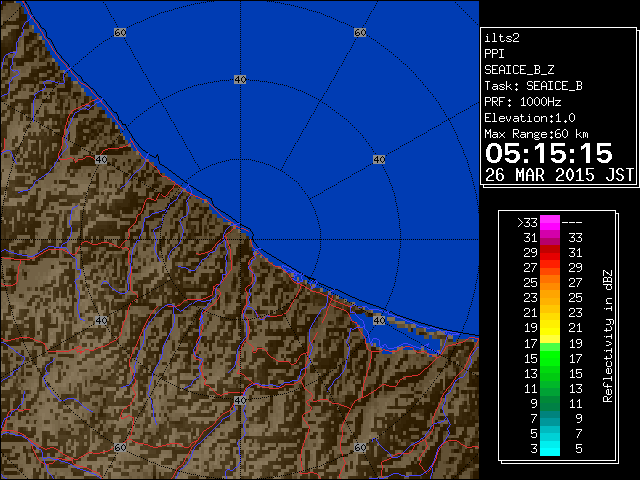Pick the red swatch between 29 and 31
The width and height of the screenshot is (640, 480).
[x=550, y=253]
